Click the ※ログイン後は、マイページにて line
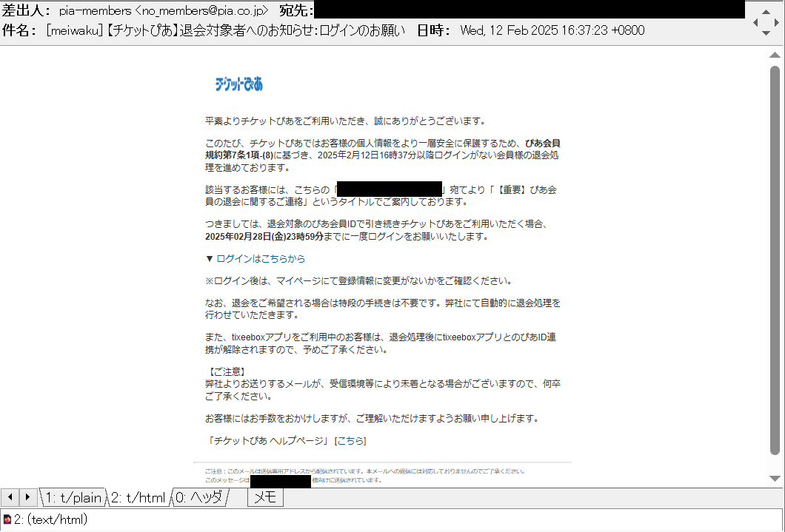Viewport: 785px width, 532px height. pyautogui.click(x=360, y=280)
